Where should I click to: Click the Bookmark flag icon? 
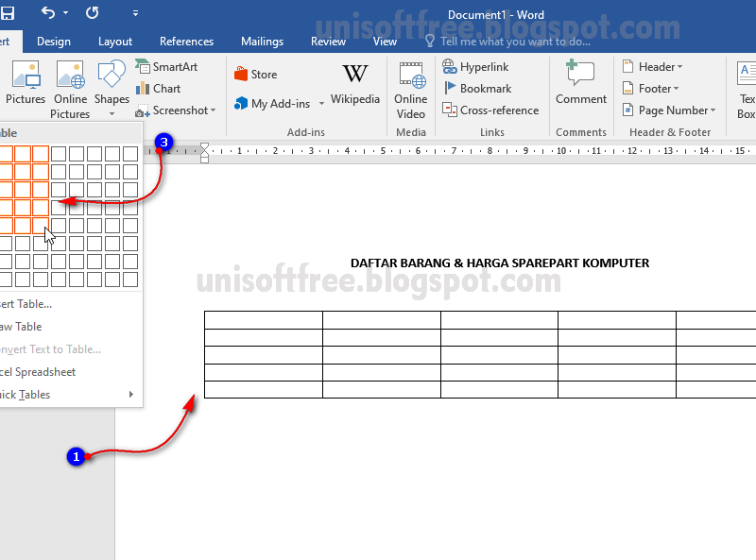pyautogui.click(x=450, y=88)
